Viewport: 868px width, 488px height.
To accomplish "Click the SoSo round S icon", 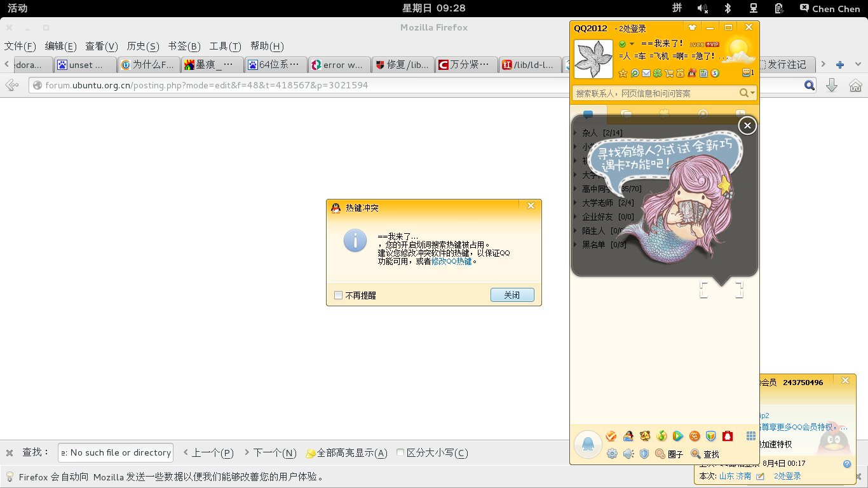I will coord(715,73).
